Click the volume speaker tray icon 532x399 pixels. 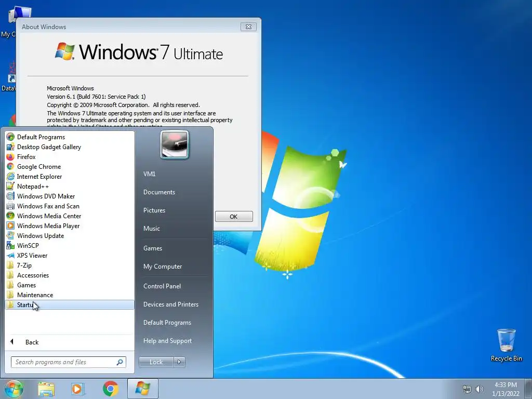[x=480, y=389]
